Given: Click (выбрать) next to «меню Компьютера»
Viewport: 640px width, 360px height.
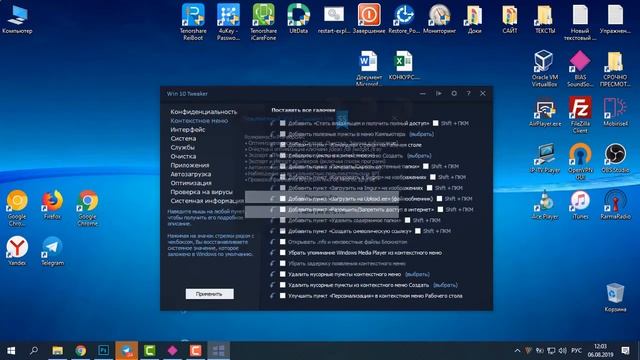Looking at the screenshot, I should tap(421, 134).
